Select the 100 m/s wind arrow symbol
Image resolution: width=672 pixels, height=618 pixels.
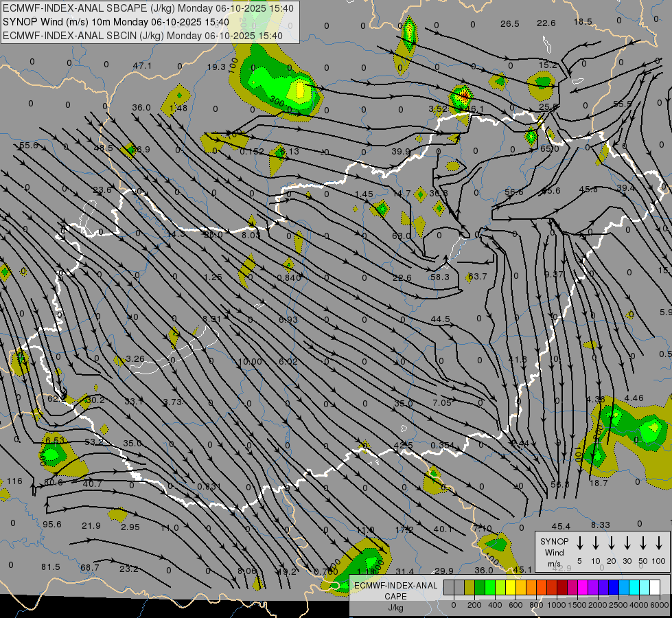(659, 543)
